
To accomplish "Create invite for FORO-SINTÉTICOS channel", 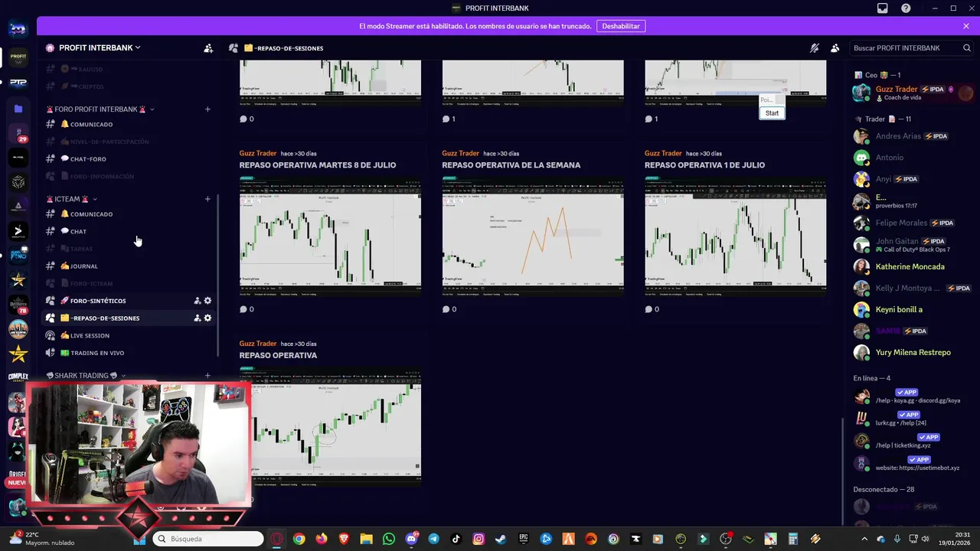I will (x=198, y=301).
